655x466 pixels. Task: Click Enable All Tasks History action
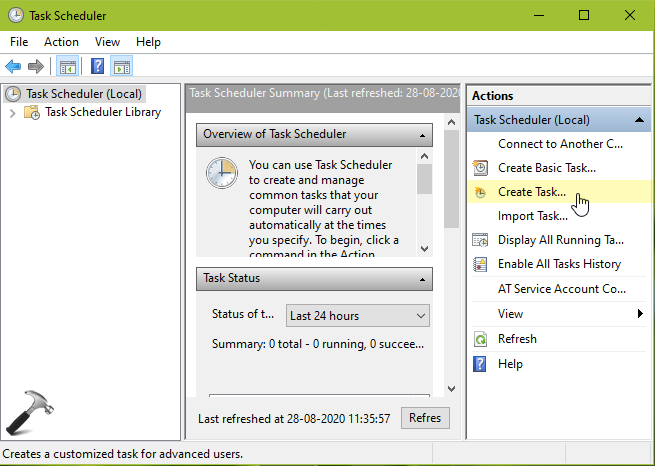click(559, 264)
